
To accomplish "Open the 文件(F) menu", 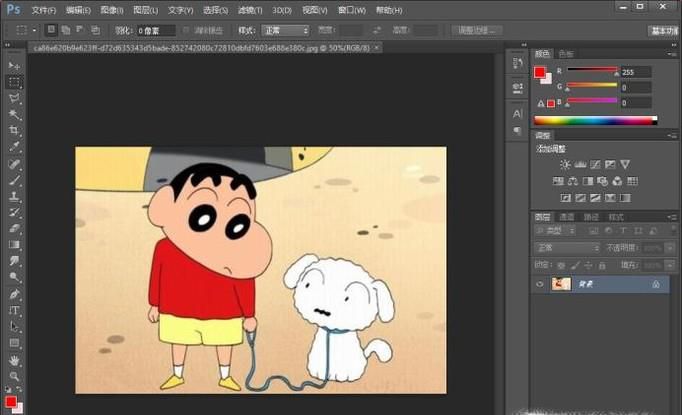I will (43, 10).
